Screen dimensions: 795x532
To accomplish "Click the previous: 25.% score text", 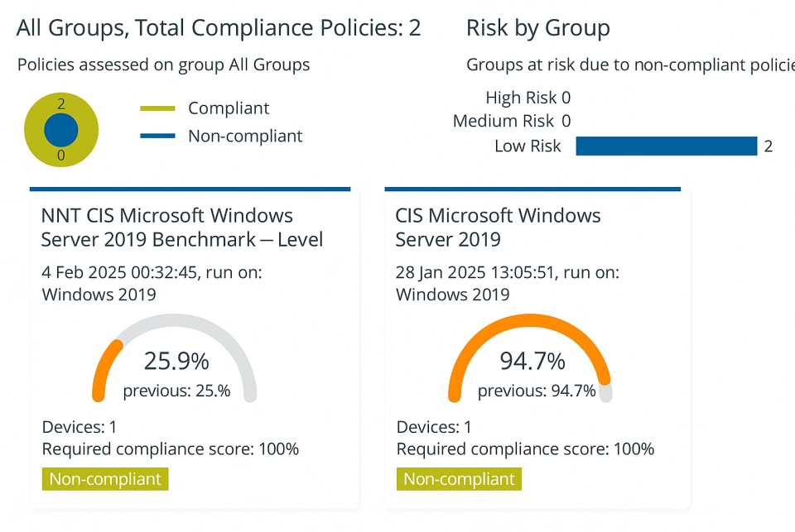I will click(176, 391).
